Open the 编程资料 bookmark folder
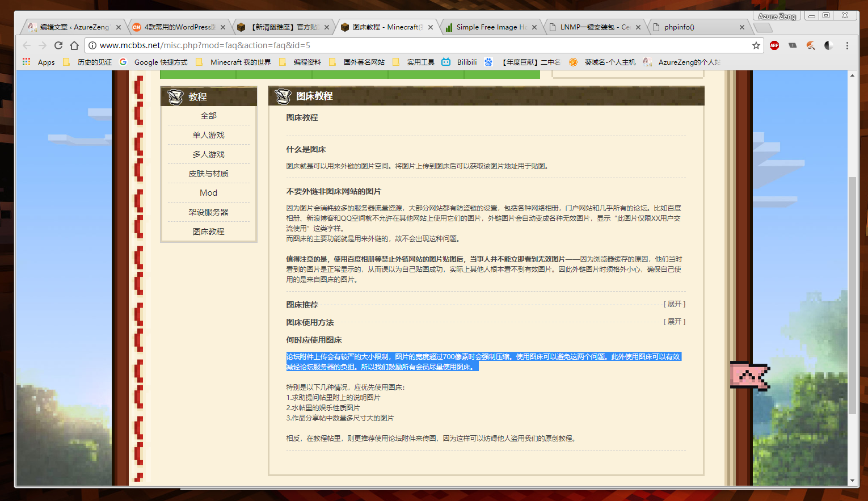This screenshot has width=868, height=501. 300,62
